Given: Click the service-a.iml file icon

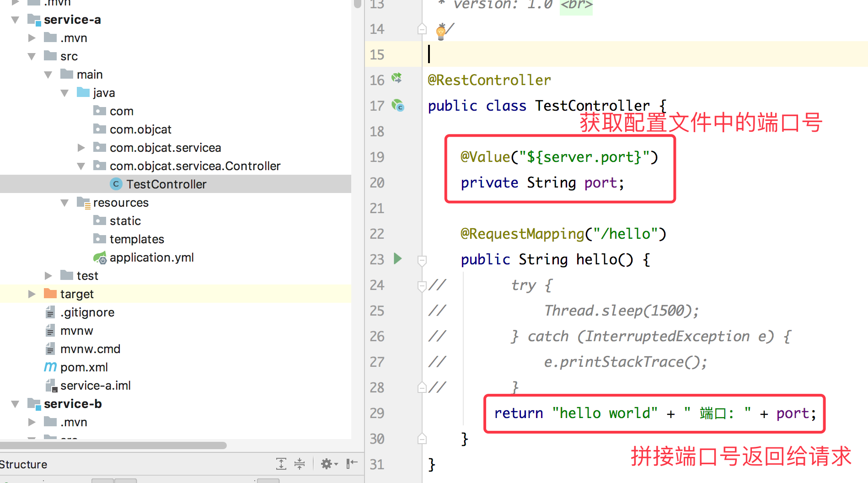Looking at the screenshot, I should coord(51,386).
